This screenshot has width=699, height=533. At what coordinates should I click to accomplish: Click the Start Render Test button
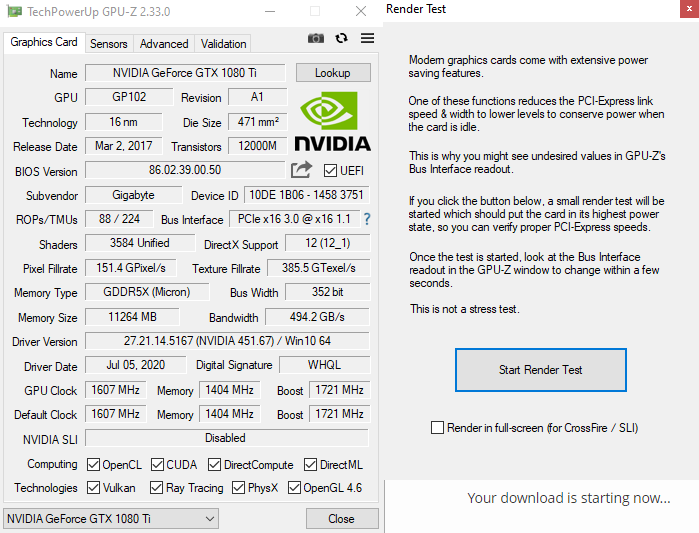(541, 370)
